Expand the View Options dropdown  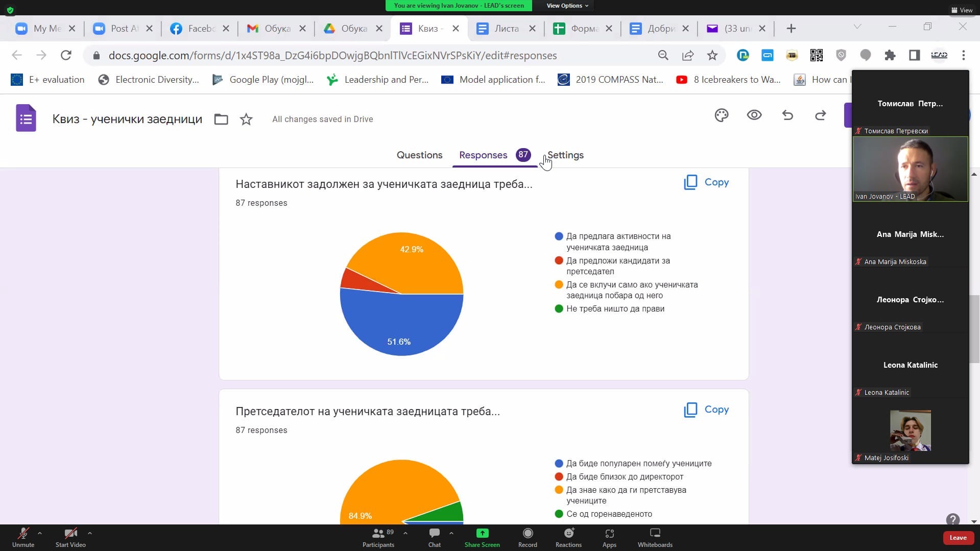tap(567, 6)
